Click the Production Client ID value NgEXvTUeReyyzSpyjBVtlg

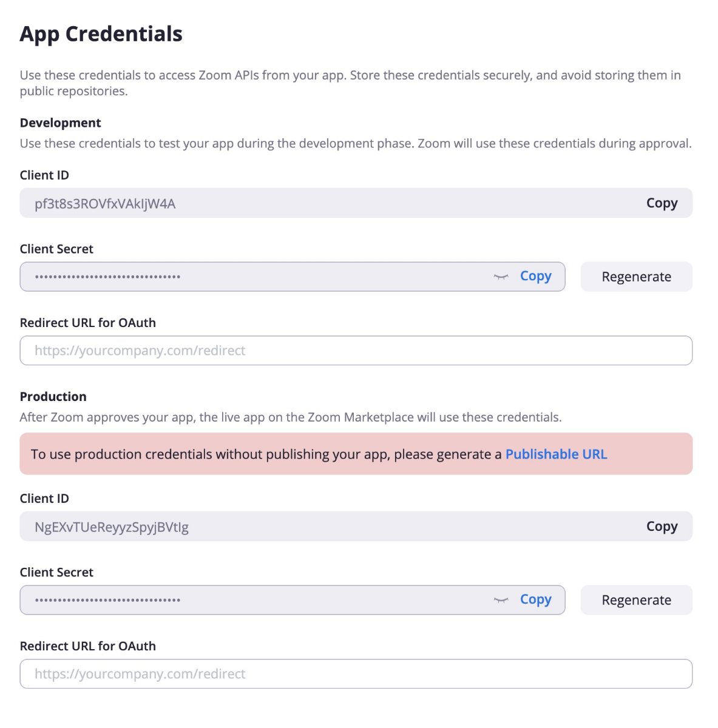click(x=112, y=527)
